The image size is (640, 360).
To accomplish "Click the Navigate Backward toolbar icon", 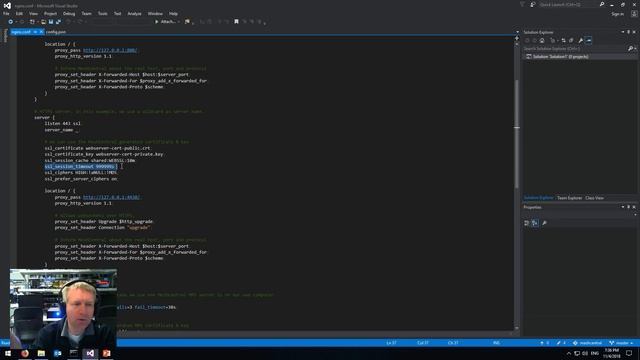I will pyautogui.click(x=11, y=22).
